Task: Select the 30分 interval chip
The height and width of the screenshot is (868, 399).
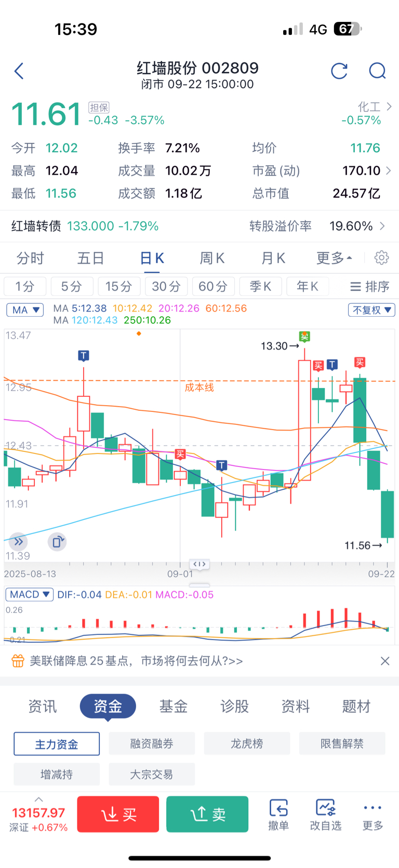Action: [166, 286]
